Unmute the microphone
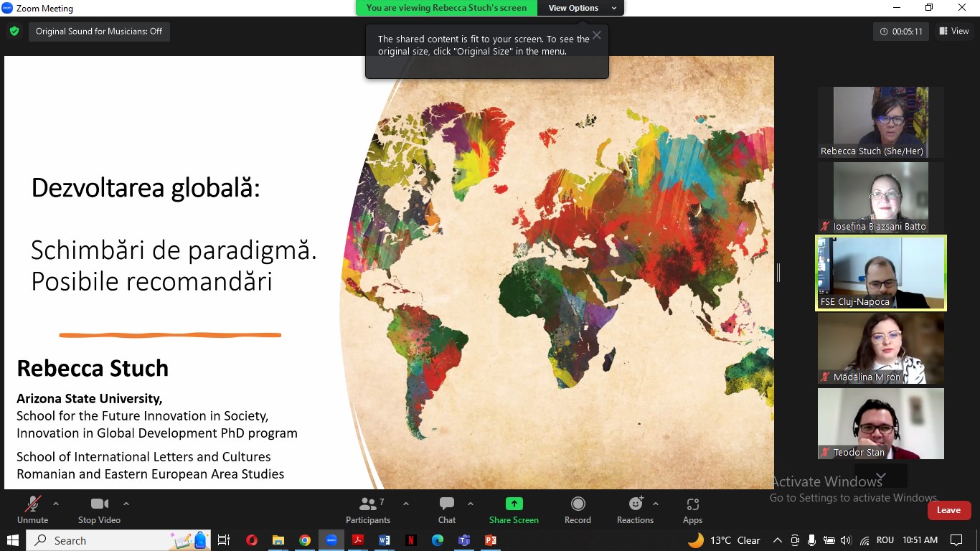 pos(32,510)
